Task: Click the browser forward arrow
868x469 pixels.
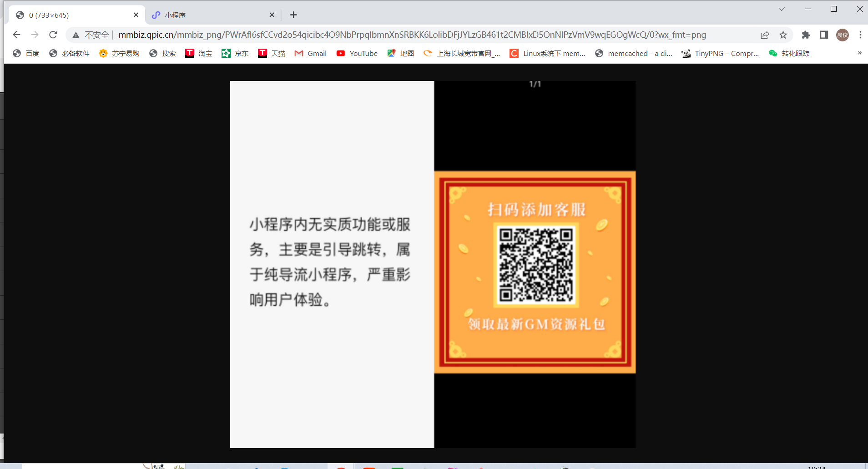Action: (x=35, y=35)
